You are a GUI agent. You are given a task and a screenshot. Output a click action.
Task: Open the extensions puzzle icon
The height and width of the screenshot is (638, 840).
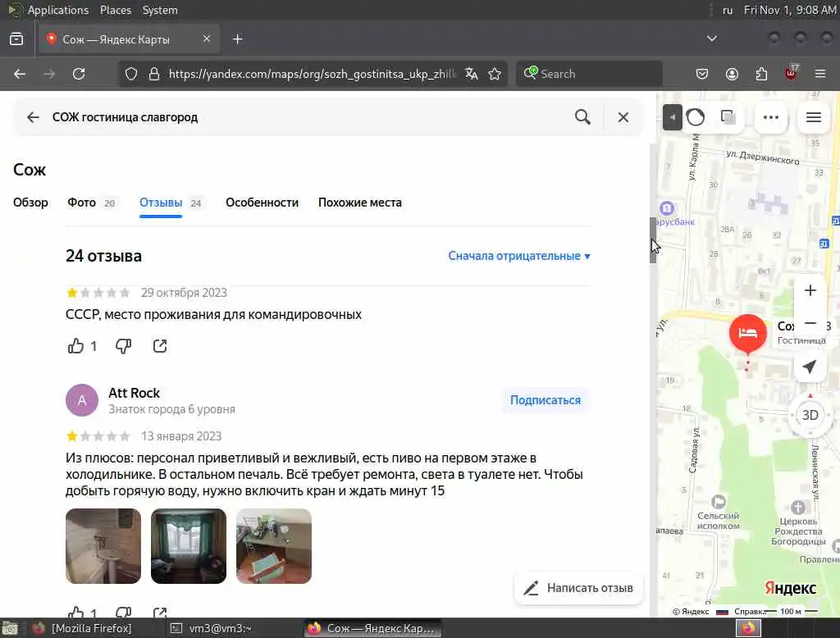coord(761,74)
